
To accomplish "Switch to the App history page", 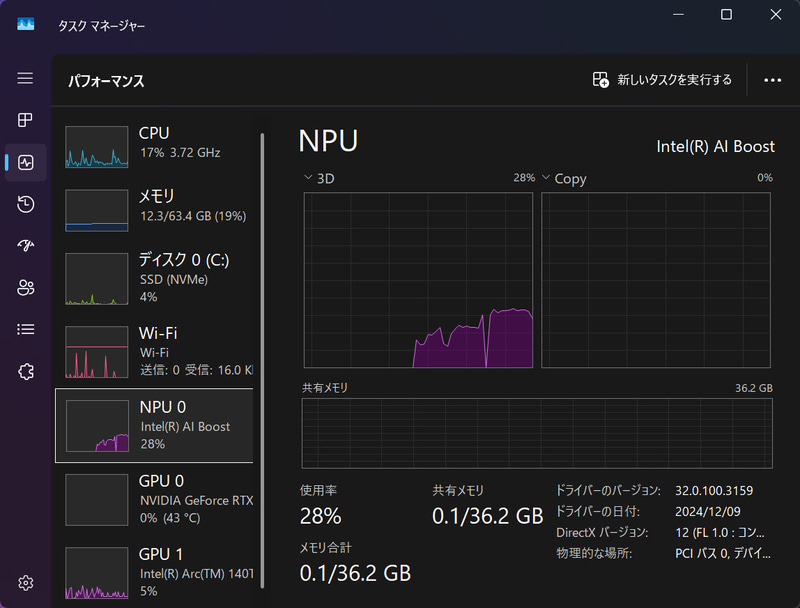I will (x=24, y=204).
